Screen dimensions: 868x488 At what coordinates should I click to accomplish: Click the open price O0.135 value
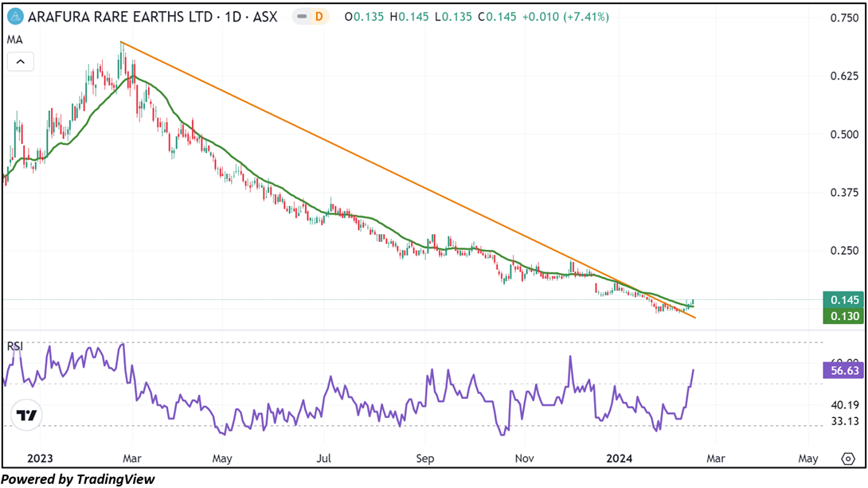pos(364,18)
